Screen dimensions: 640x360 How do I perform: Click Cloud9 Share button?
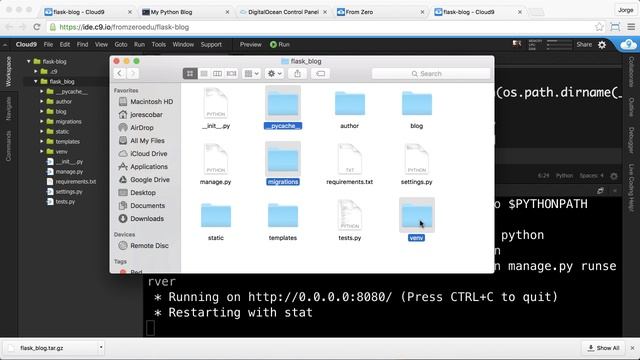[x=584, y=44]
